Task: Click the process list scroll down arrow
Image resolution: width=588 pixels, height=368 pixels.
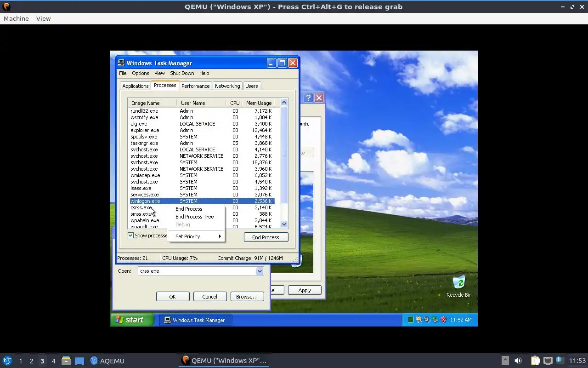Action: click(284, 224)
